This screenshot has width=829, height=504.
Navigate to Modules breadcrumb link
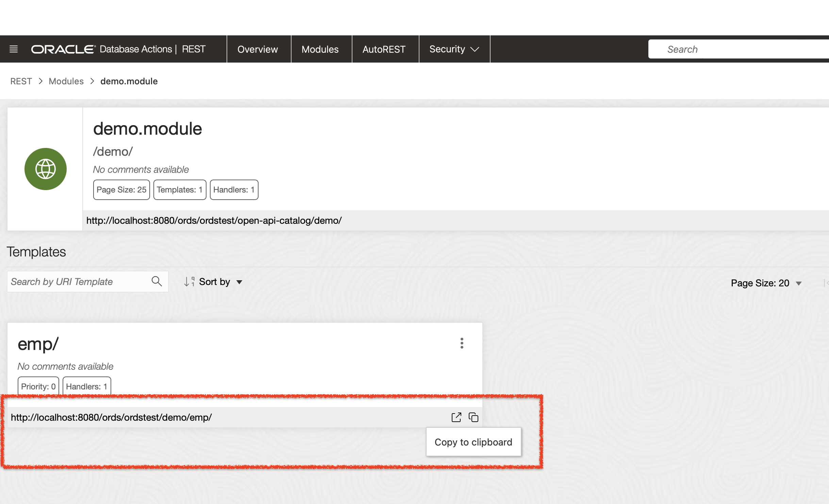coord(66,81)
